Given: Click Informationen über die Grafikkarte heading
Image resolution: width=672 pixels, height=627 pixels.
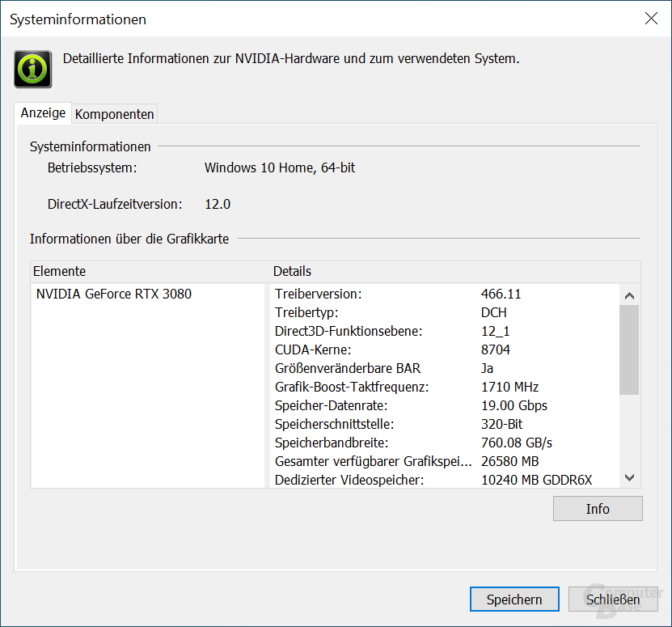Looking at the screenshot, I should (x=129, y=239).
